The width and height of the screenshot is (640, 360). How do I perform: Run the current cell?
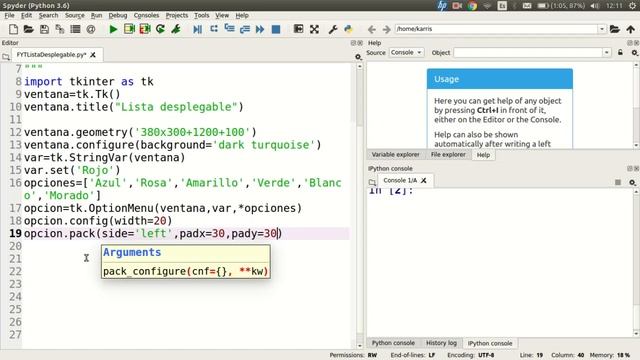[x=129, y=29]
